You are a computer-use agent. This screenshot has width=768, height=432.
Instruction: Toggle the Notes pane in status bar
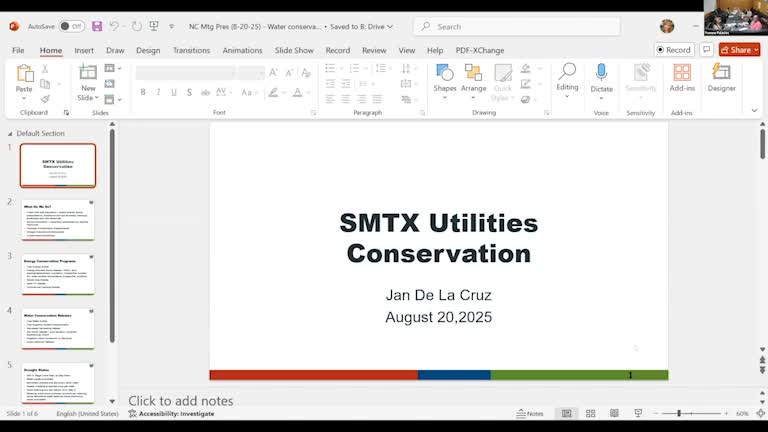pos(529,413)
